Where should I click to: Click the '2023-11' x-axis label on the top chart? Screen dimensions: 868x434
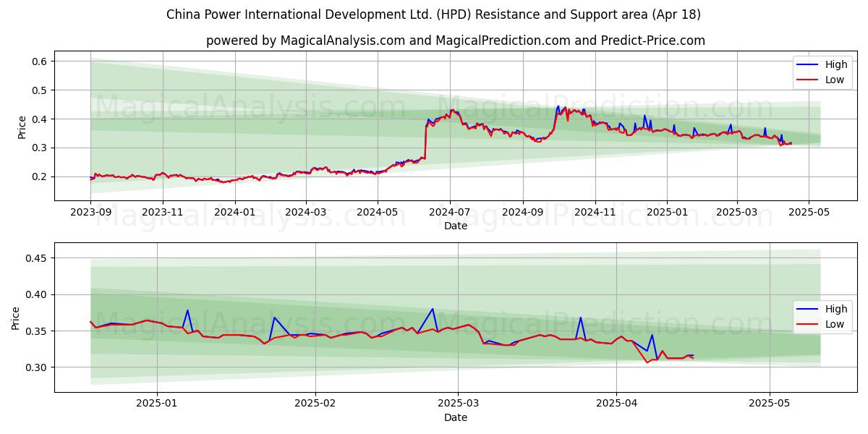click(162, 213)
